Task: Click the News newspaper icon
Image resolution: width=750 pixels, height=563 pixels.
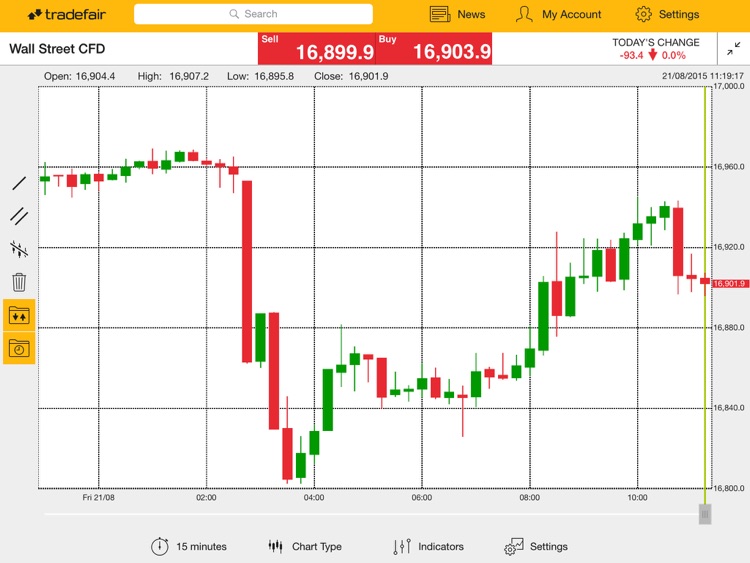Action: [x=440, y=14]
